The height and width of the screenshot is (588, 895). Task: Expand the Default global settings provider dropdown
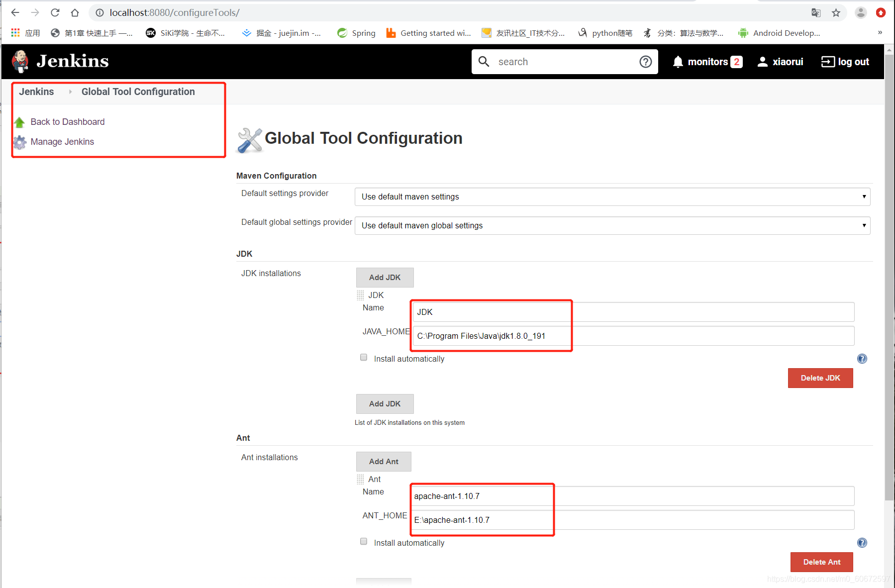click(x=612, y=225)
